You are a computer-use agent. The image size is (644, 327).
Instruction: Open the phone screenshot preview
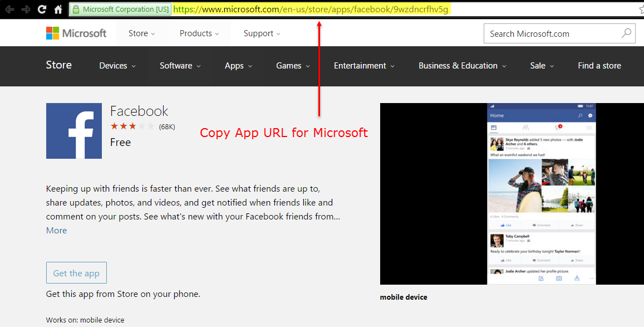(542, 194)
